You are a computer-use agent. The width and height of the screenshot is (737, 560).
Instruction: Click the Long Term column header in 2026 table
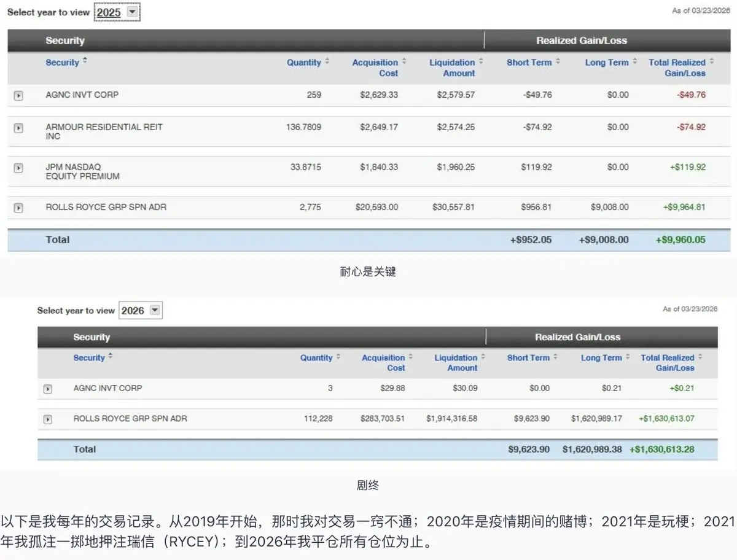click(x=601, y=357)
